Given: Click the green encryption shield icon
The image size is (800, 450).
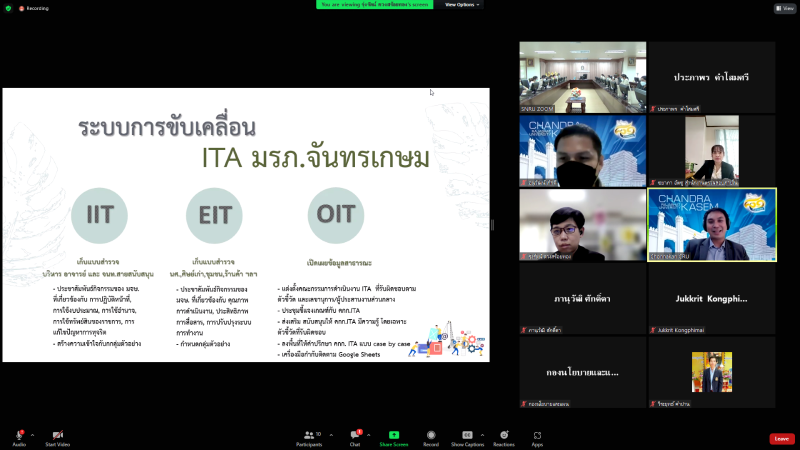Looking at the screenshot, I should [7, 8].
